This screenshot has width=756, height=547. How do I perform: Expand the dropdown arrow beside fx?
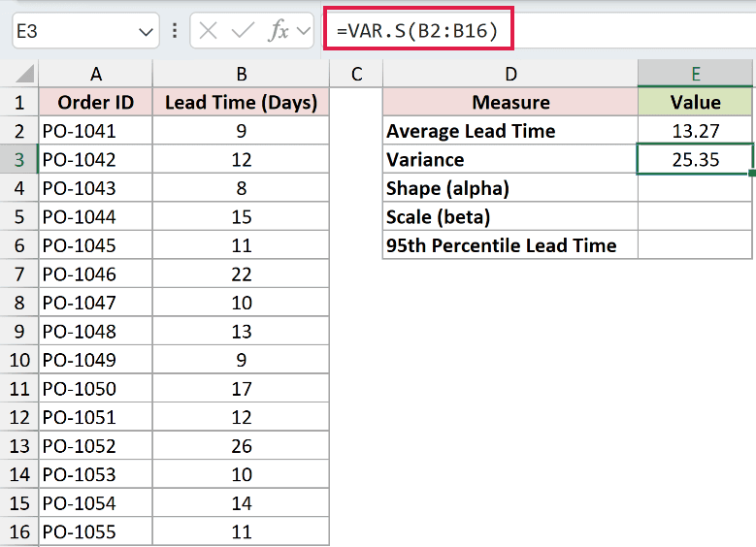point(303,31)
